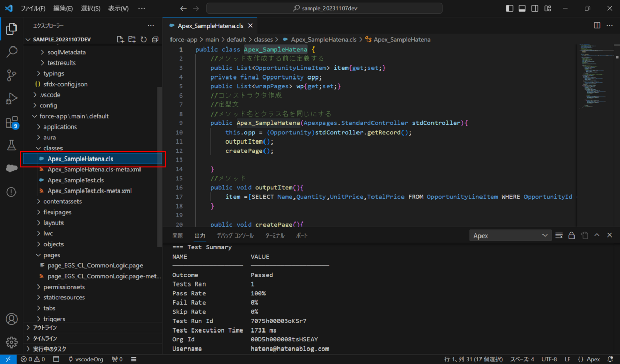The height and width of the screenshot is (364, 620).
Task: Click classes breadcrumb in editor path
Action: (x=263, y=39)
